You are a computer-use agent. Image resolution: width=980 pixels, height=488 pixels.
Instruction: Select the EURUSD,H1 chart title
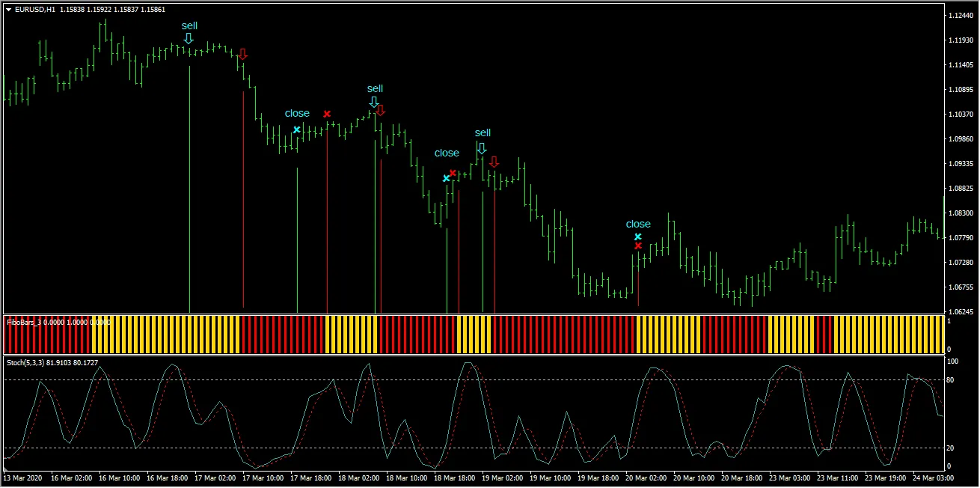coord(34,10)
